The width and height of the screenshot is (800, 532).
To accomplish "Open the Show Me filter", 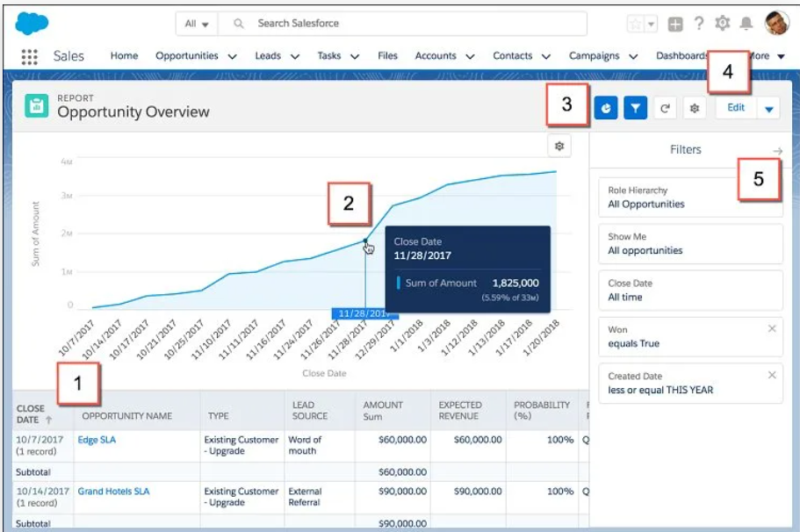I will [x=690, y=244].
